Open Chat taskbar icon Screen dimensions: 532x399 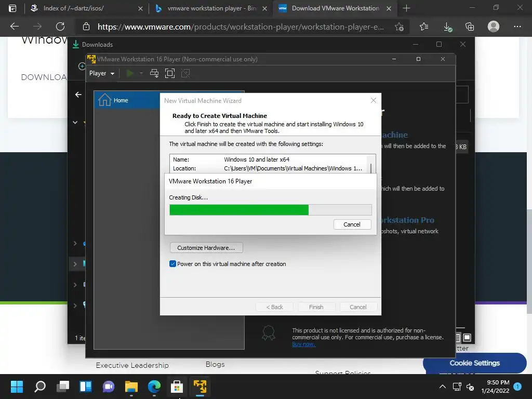pos(109,387)
